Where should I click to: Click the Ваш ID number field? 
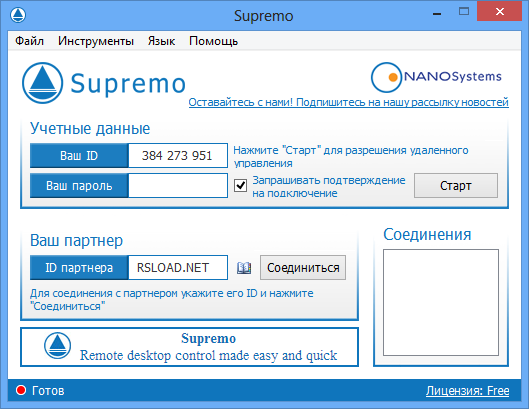[x=178, y=156]
